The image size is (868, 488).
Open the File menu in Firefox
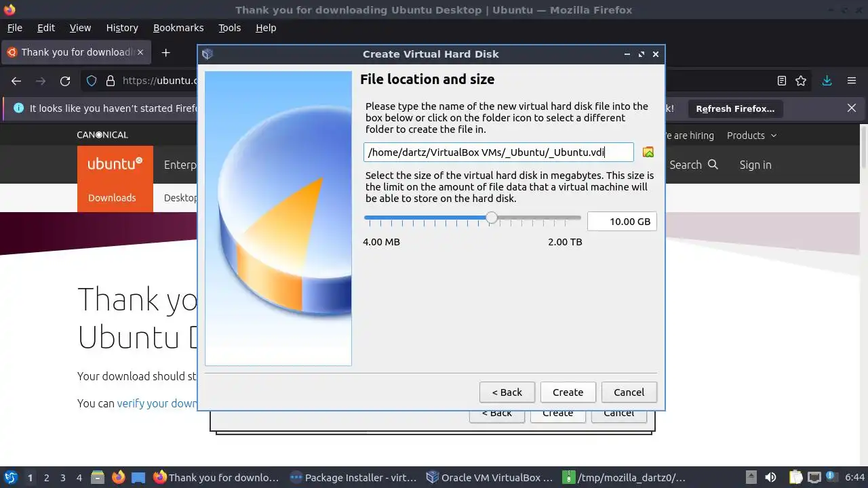point(14,28)
